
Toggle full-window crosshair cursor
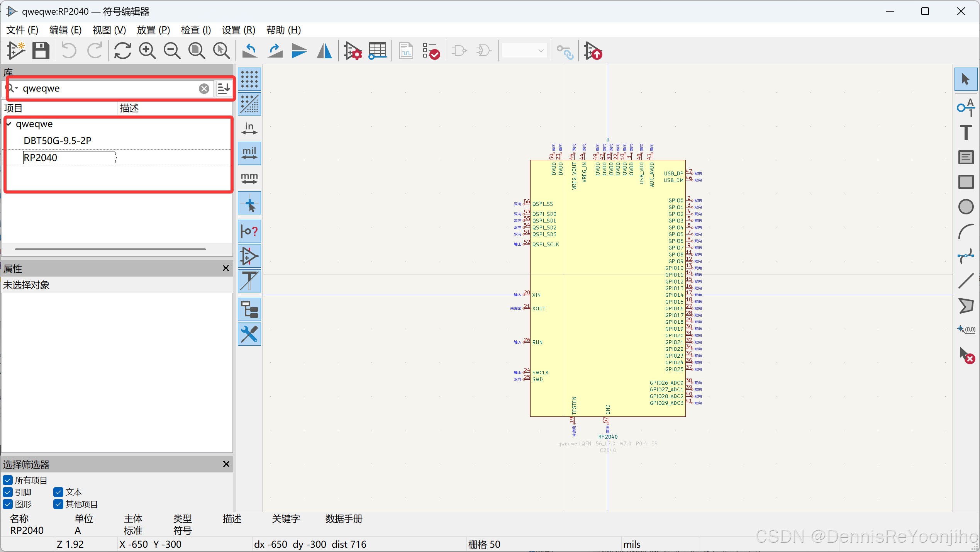tap(249, 203)
